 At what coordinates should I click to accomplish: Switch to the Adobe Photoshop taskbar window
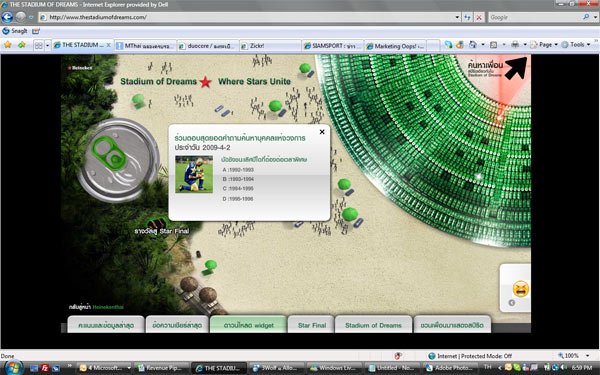tap(449, 368)
